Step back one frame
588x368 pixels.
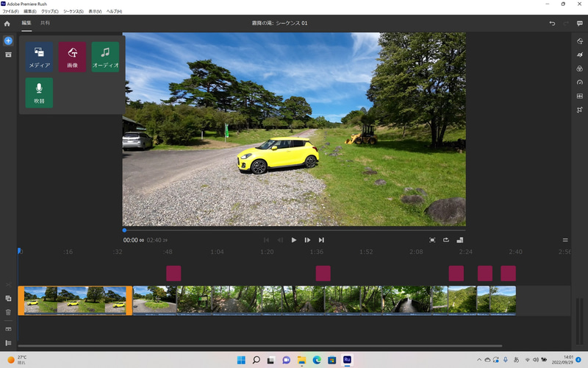click(x=280, y=240)
